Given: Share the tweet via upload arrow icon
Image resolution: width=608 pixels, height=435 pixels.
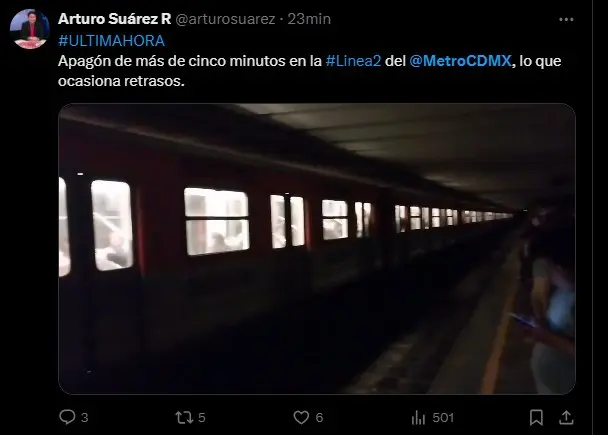Looking at the screenshot, I should [566, 418].
